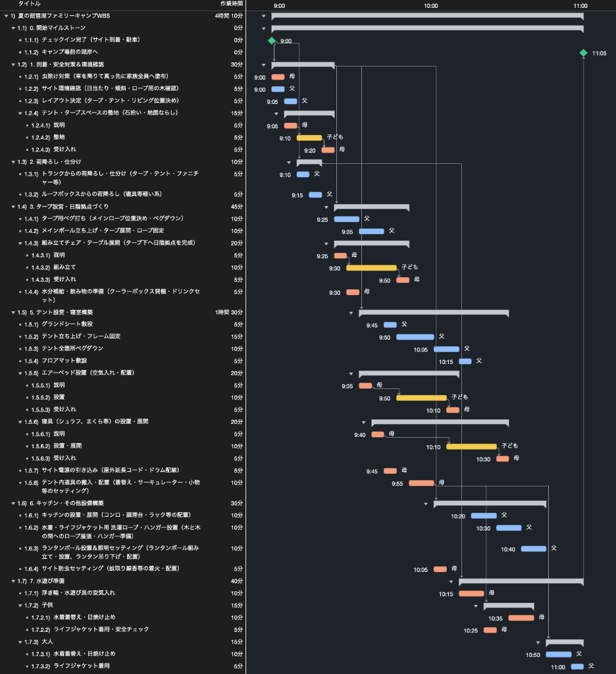Screen dimensions: 616x674
Task: Click the 作業時間 column header
Action: pyautogui.click(x=232, y=3)
